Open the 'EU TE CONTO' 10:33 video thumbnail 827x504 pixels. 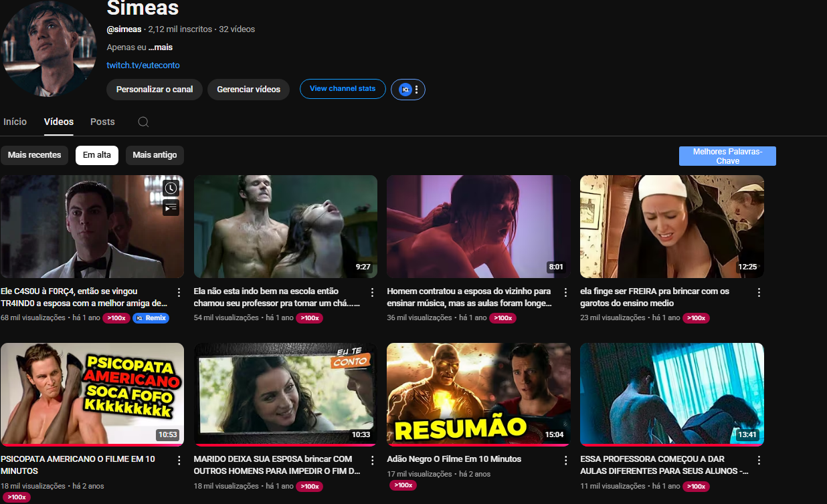tap(285, 394)
